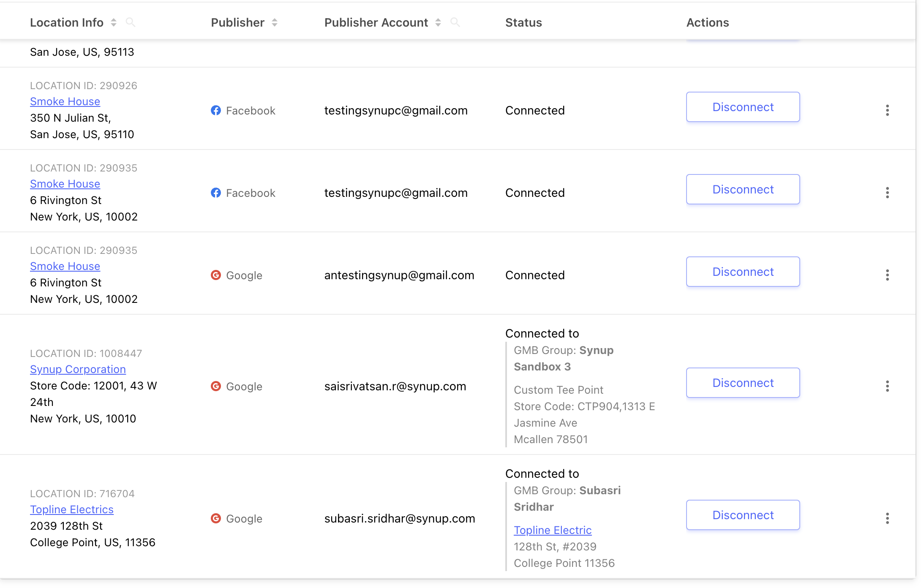
Task: Open Topline Electric GMB listing link
Action: click(x=553, y=530)
